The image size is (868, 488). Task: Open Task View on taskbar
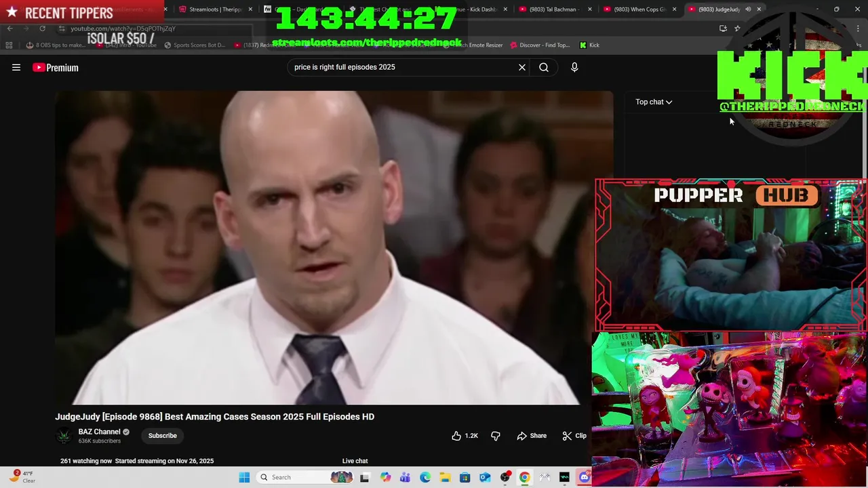coord(364,477)
